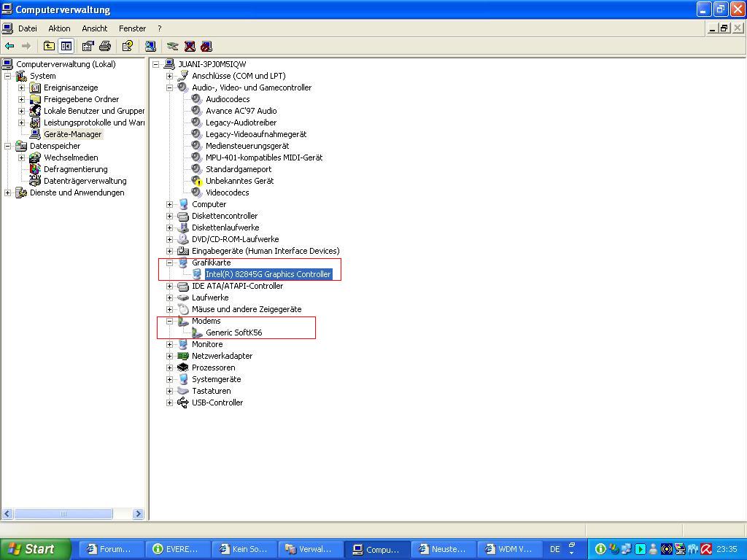This screenshot has height=560, width=747.
Task: Select the Standardgameport entry
Action: pyautogui.click(x=239, y=169)
